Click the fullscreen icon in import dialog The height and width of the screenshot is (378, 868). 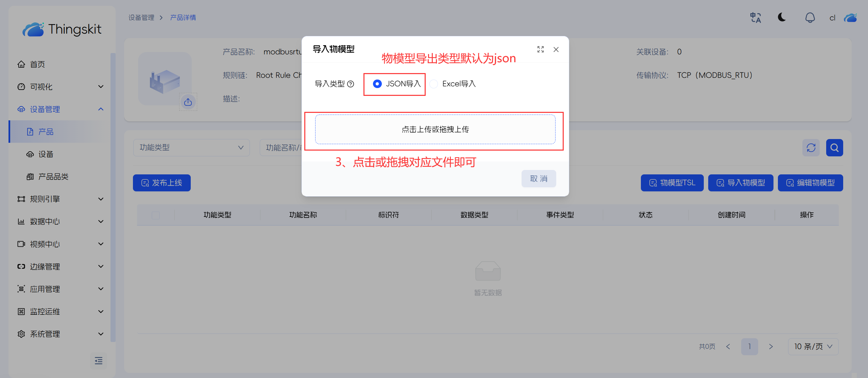(540, 50)
